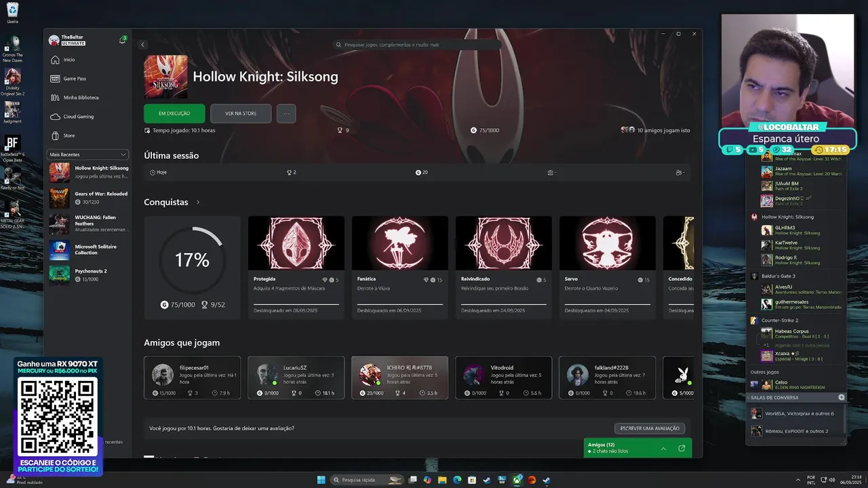This screenshot has height=488, width=868.
Task: Open Ready or Not desktop icon
Action: coord(12,180)
